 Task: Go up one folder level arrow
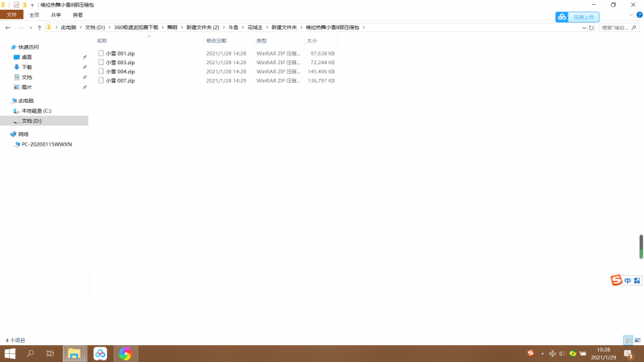39,27
